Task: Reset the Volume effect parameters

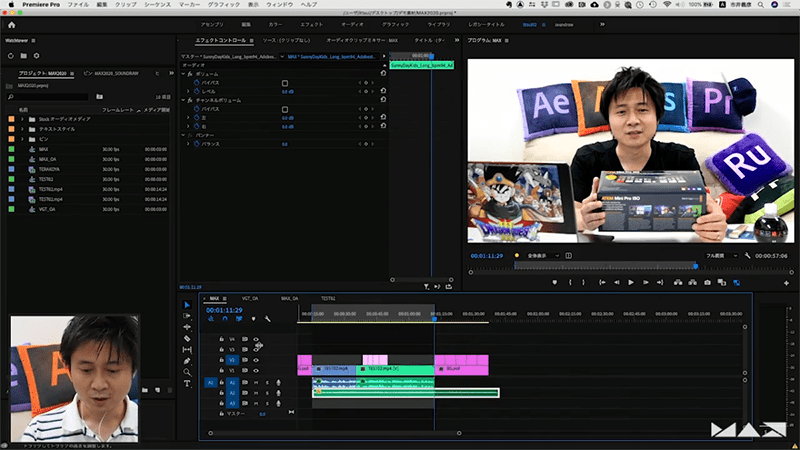Action: pyautogui.click(x=383, y=73)
